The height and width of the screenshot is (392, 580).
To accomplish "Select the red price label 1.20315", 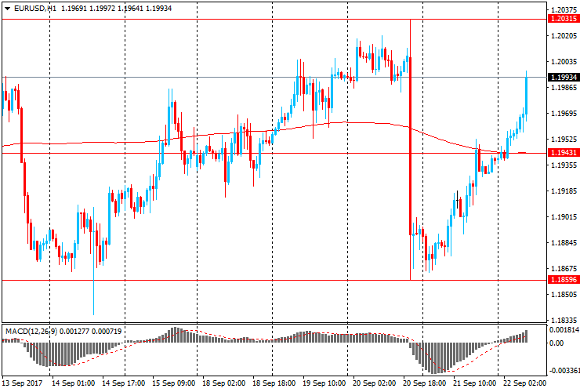I will tap(564, 19).
